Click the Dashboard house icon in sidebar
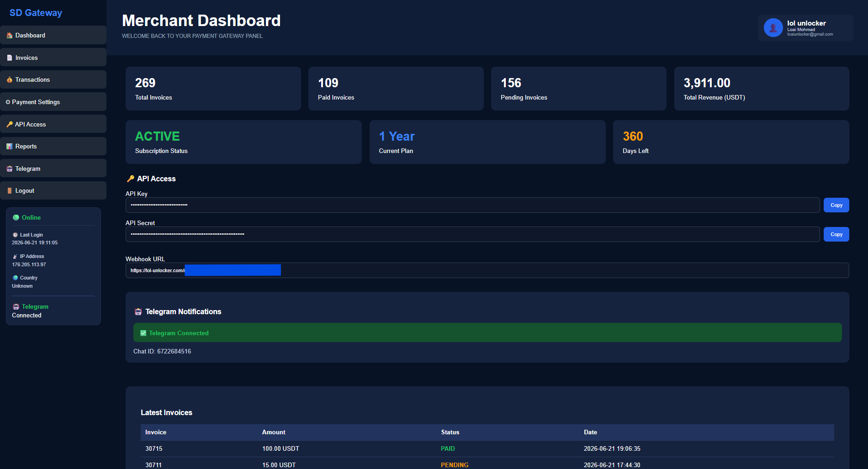The width and height of the screenshot is (868, 469). tap(10, 35)
